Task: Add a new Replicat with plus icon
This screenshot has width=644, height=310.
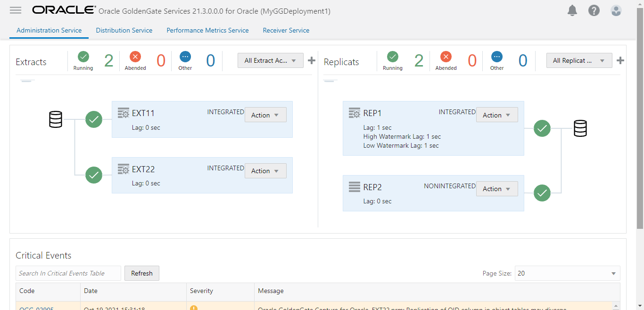Action: point(620,60)
